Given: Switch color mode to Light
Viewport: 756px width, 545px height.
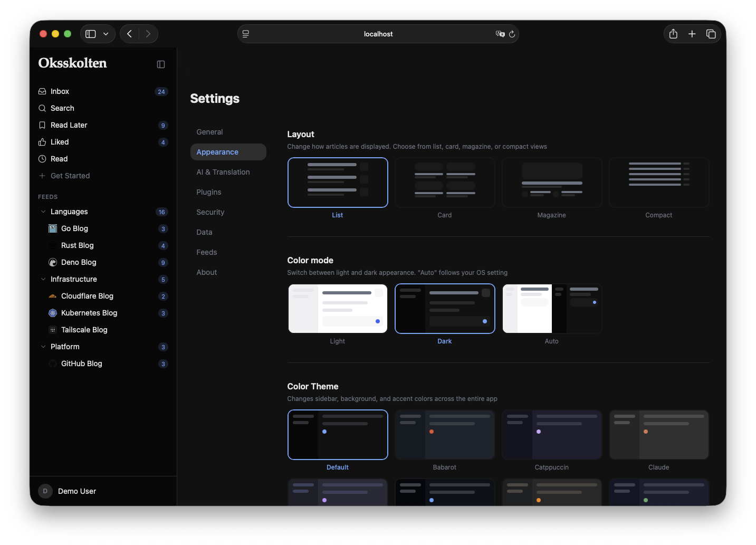Looking at the screenshot, I should (x=337, y=308).
